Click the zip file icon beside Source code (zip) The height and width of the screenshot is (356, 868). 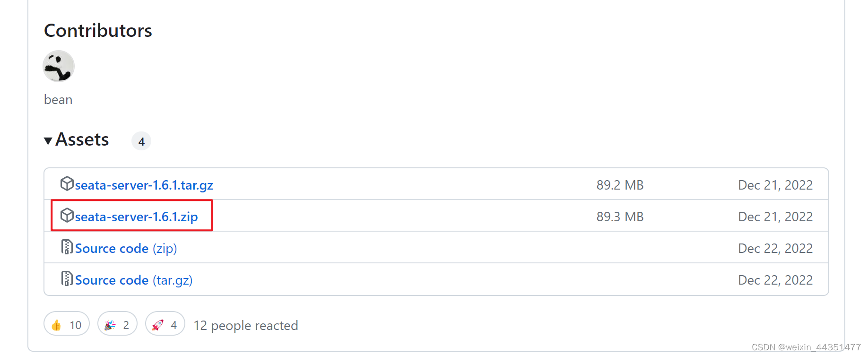point(68,247)
